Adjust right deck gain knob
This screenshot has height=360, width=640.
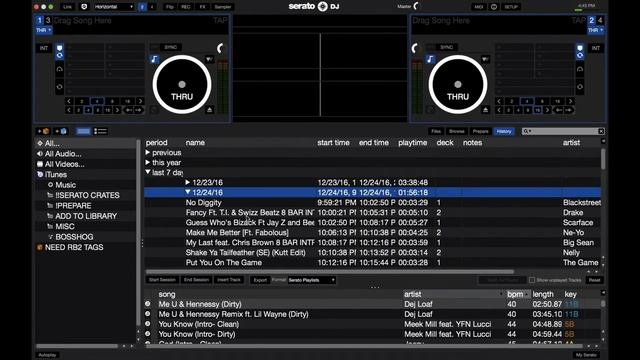[x=415, y=49]
